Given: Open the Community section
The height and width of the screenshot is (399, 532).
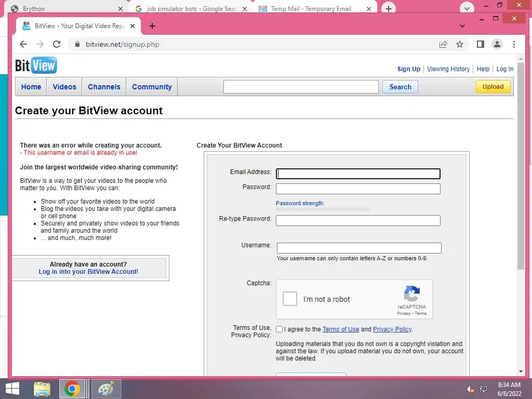Looking at the screenshot, I should 152,87.
